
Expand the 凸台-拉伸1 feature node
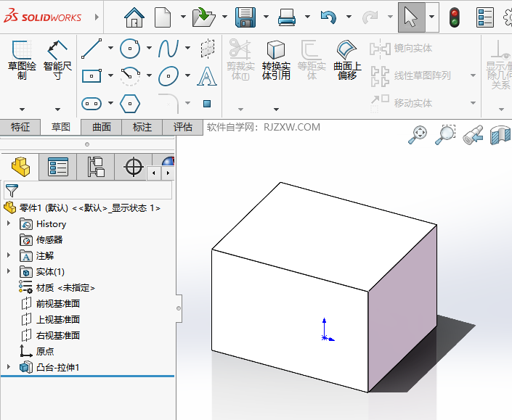(x=9, y=367)
